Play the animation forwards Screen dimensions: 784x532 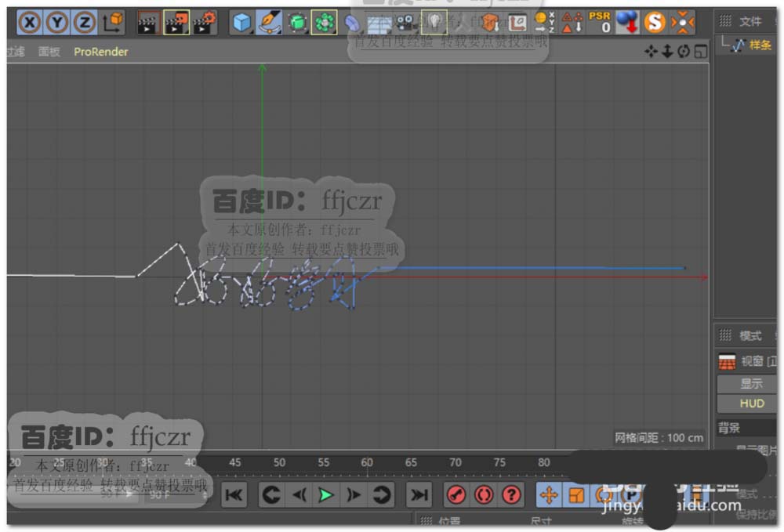326,495
